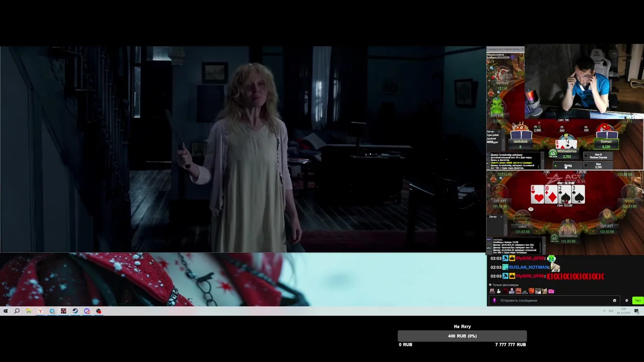Viewport: 644px width, 362px height.
Task: Click FlyGOD_GFRE on the first chat message
Action: (530, 258)
